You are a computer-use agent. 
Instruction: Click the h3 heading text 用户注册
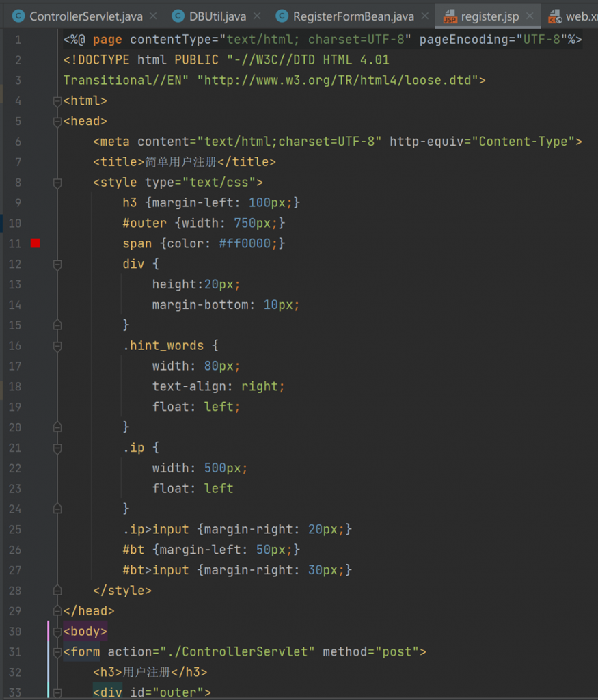click(146, 673)
